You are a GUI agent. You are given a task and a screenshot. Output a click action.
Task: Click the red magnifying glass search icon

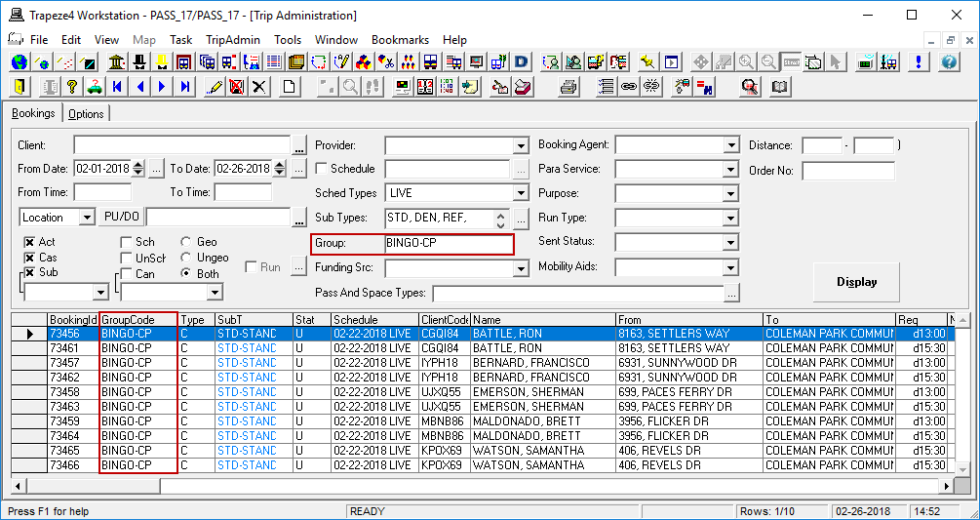tap(749, 87)
